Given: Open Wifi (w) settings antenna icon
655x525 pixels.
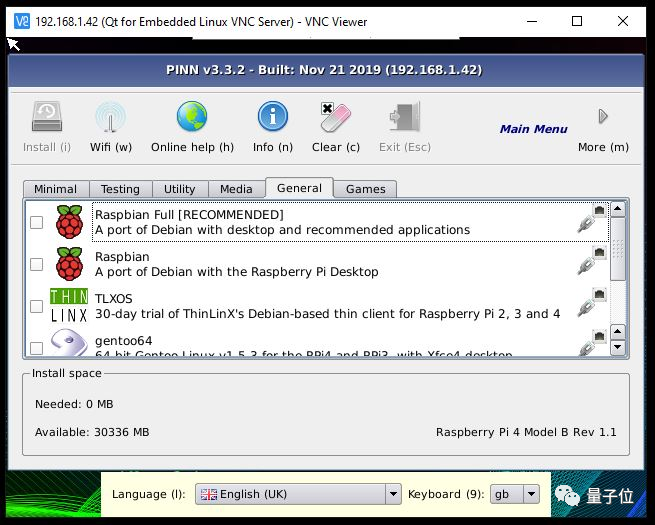Looking at the screenshot, I should [x=110, y=117].
